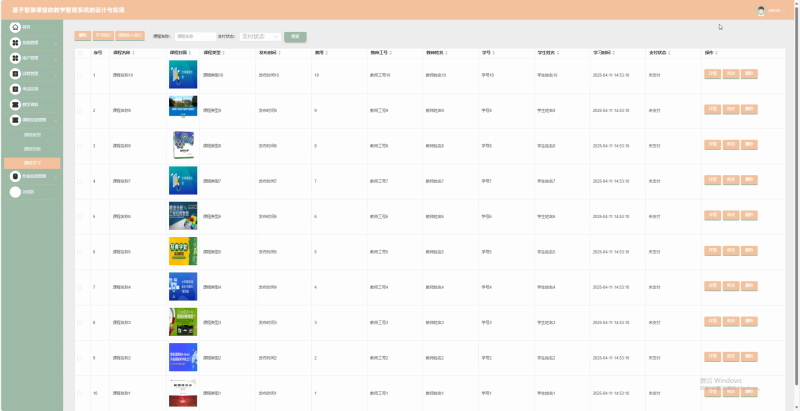Sort table by 学号 column arrows
The image size is (800, 411).
pos(494,53)
